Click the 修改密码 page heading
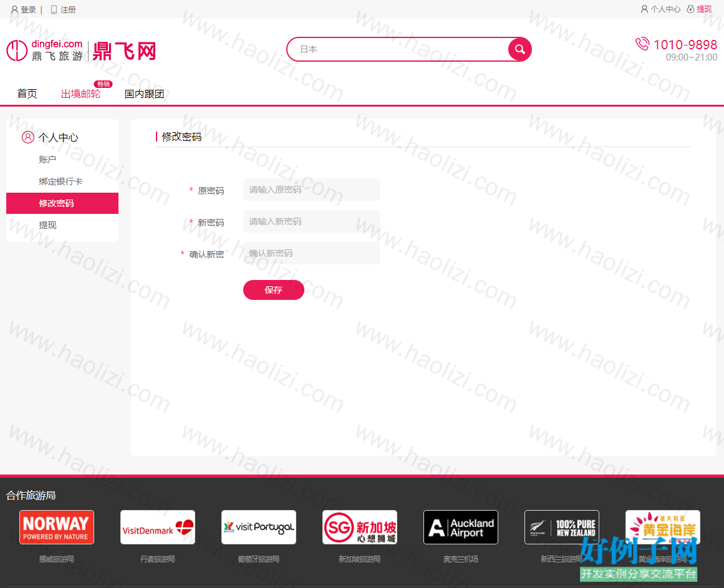 (181, 137)
